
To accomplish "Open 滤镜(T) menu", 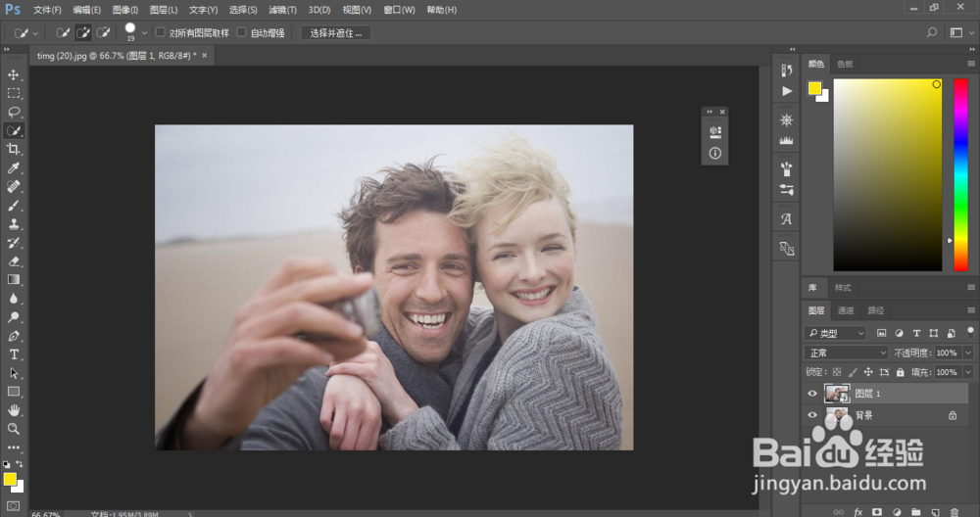I will tap(282, 10).
